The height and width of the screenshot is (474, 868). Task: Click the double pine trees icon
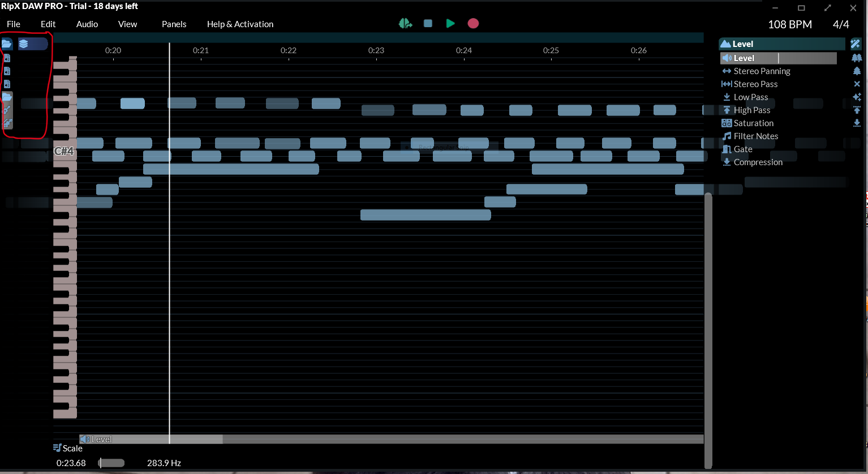click(x=857, y=58)
